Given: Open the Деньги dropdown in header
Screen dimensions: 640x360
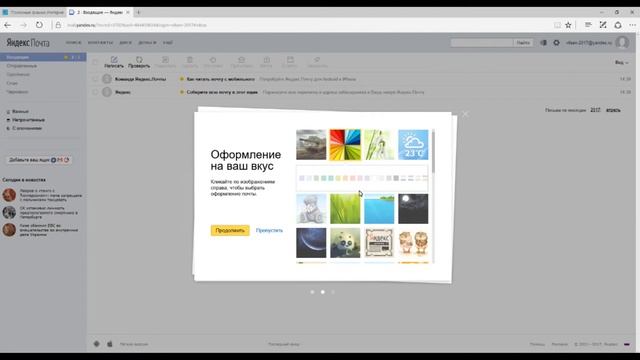Looking at the screenshot, I should [147, 42].
